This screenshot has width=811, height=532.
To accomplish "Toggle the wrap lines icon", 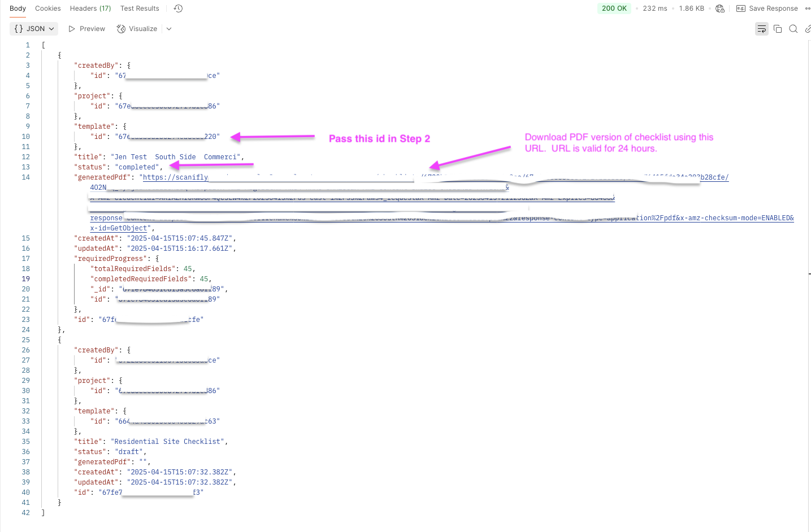I will point(762,29).
